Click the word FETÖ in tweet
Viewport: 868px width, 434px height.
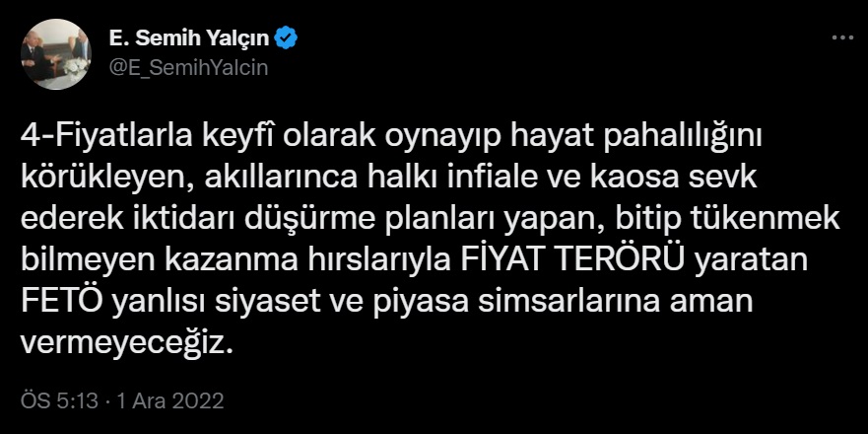coord(62,303)
